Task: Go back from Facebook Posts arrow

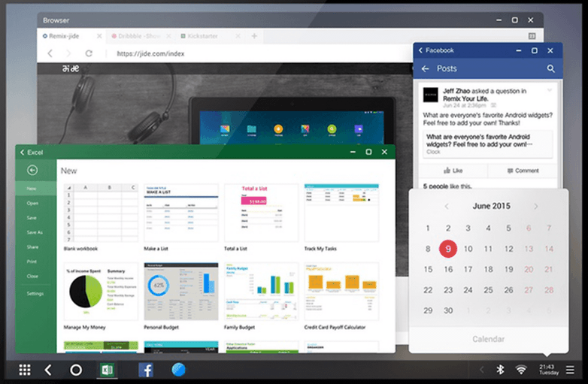Action: coord(426,68)
